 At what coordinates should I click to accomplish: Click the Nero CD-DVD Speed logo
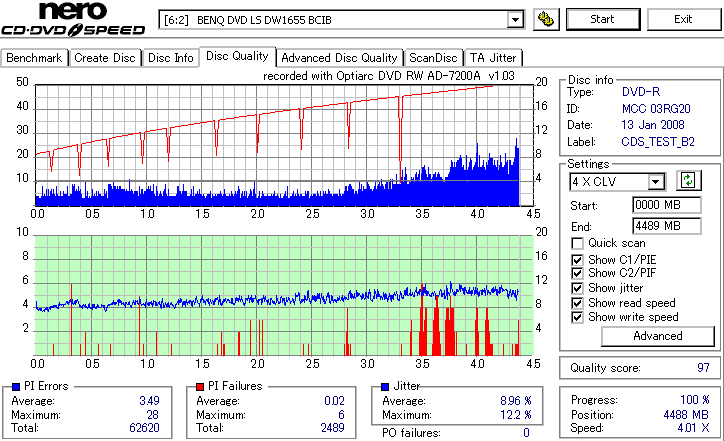pyautogui.click(x=73, y=19)
